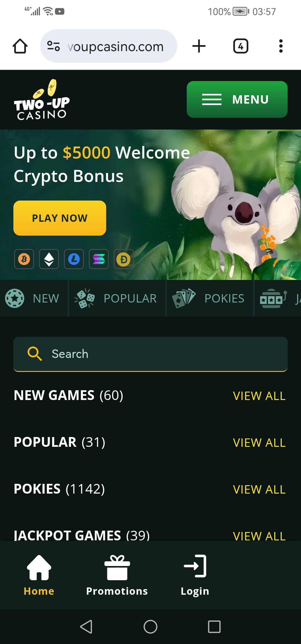Expand the green MENU button
301x644 pixels.
click(237, 99)
